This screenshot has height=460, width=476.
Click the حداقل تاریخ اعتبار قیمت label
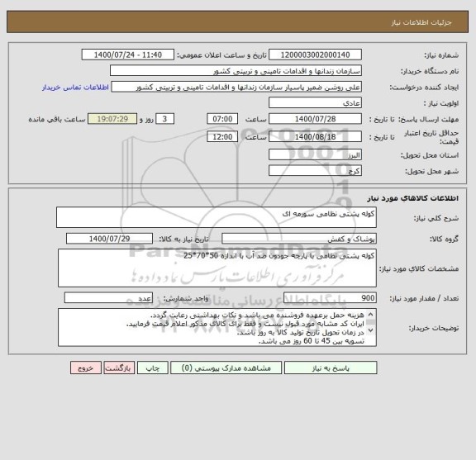(431, 137)
